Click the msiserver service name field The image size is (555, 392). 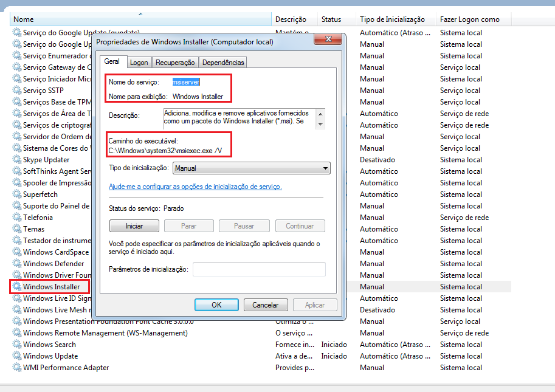[186, 81]
